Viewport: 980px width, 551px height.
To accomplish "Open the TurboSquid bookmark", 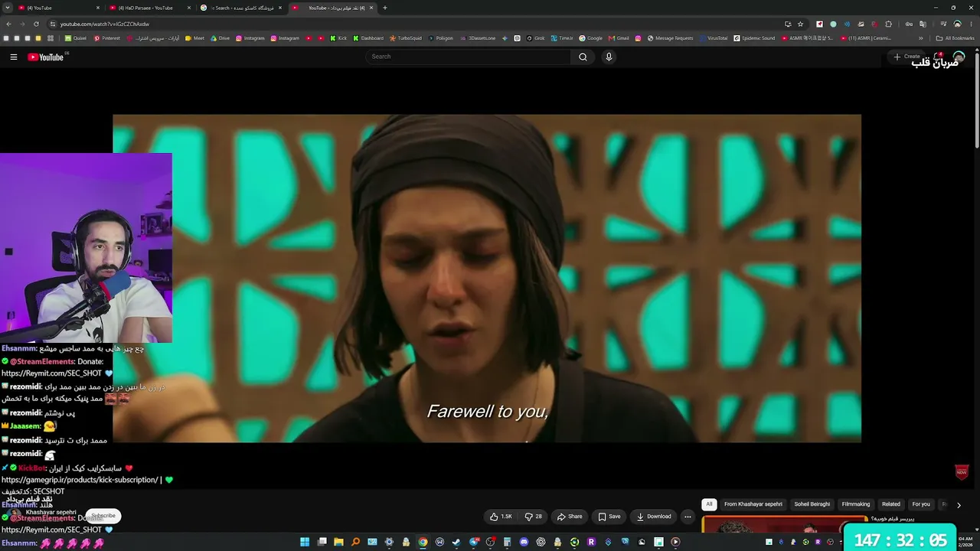I will (406, 38).
